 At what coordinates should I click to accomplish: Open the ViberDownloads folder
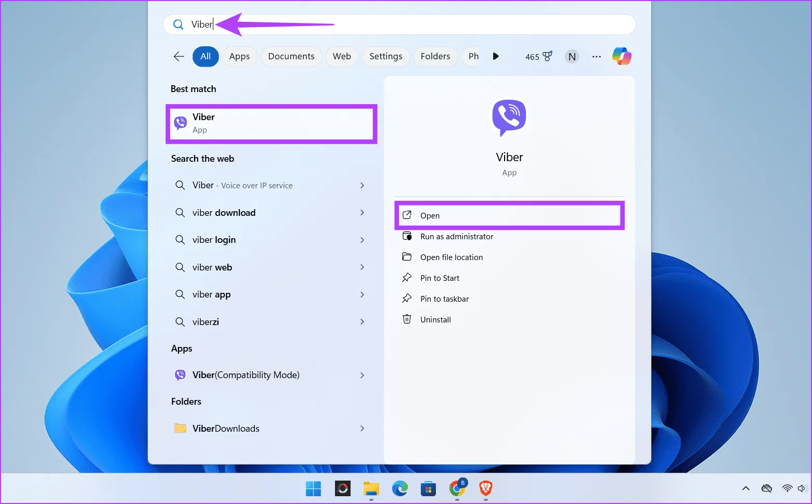[x=225, y=428]
